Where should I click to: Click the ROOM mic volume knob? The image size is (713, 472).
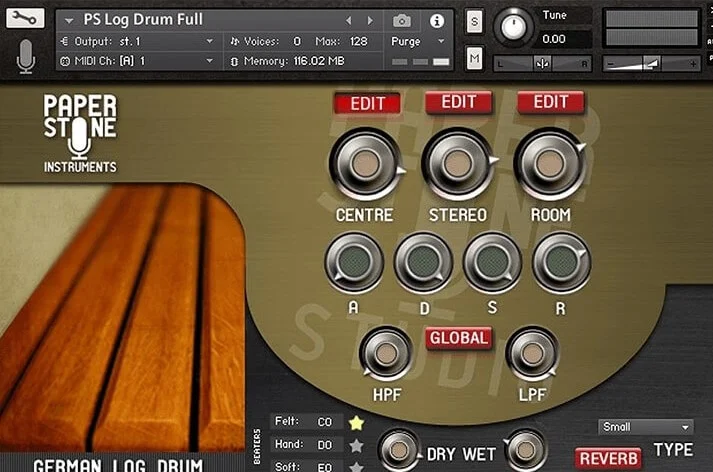coord(550,164)
